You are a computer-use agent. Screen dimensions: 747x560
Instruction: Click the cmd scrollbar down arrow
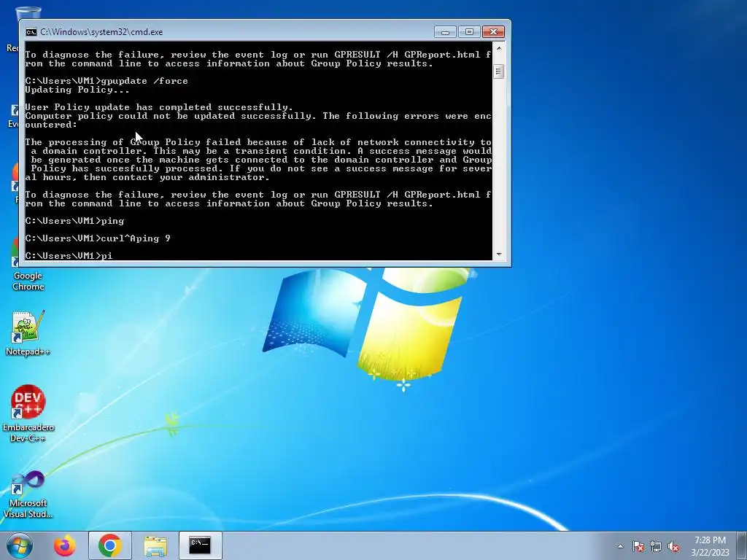pos(499,254)
